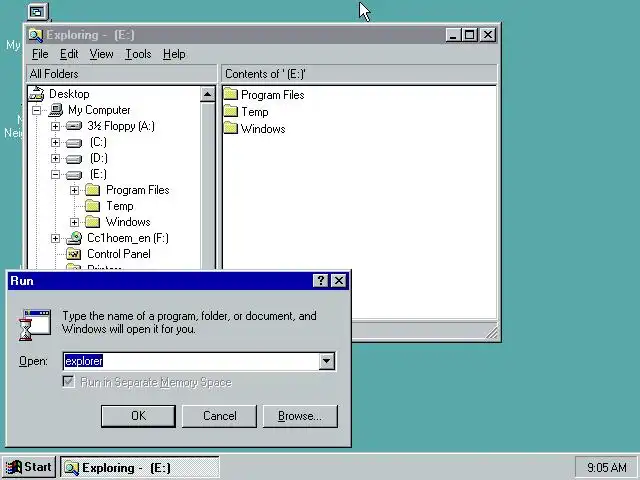The height and width of the screenshot is (480, 640).
Task: Expand the 3½ Floppy (A:) node
Action: [55, 126]
